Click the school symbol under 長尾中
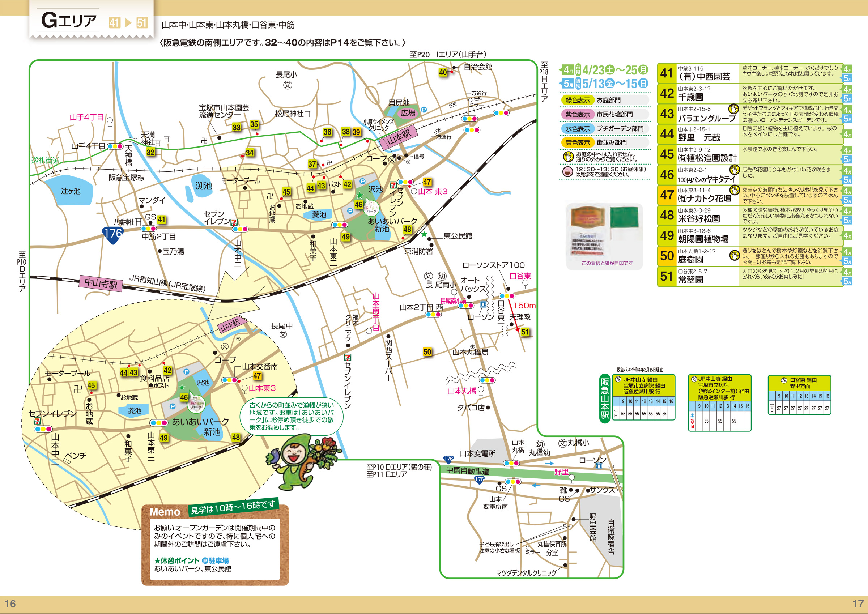Viewport: 868px width, 614px height. point(283,334)
